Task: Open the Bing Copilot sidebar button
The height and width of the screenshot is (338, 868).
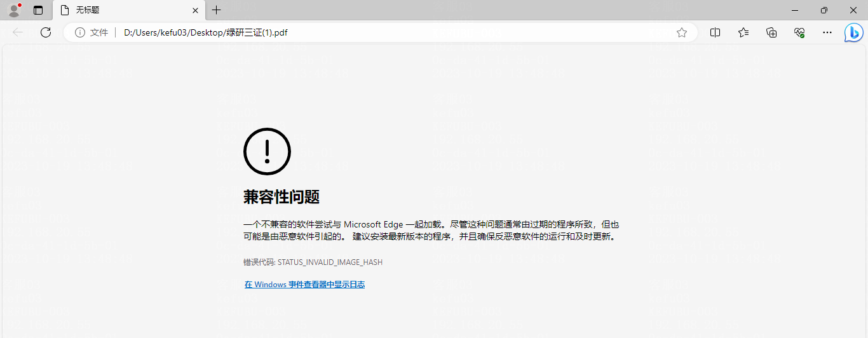Action: [x=854, y=32]
